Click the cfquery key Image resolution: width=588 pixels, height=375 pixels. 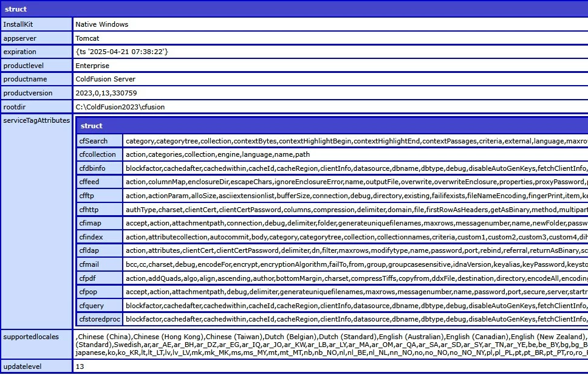(100, 306)
